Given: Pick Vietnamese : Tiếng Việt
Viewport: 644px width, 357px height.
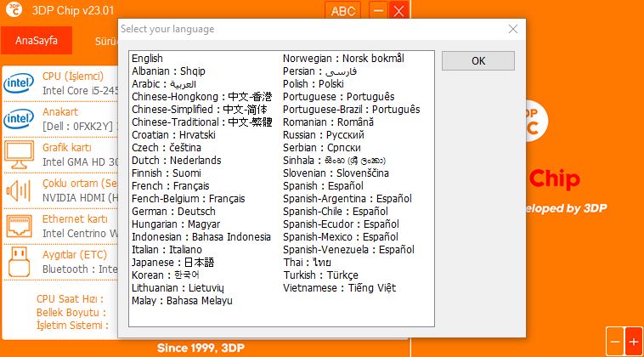Looking at the screenshot, I should (x=339, y=287).
